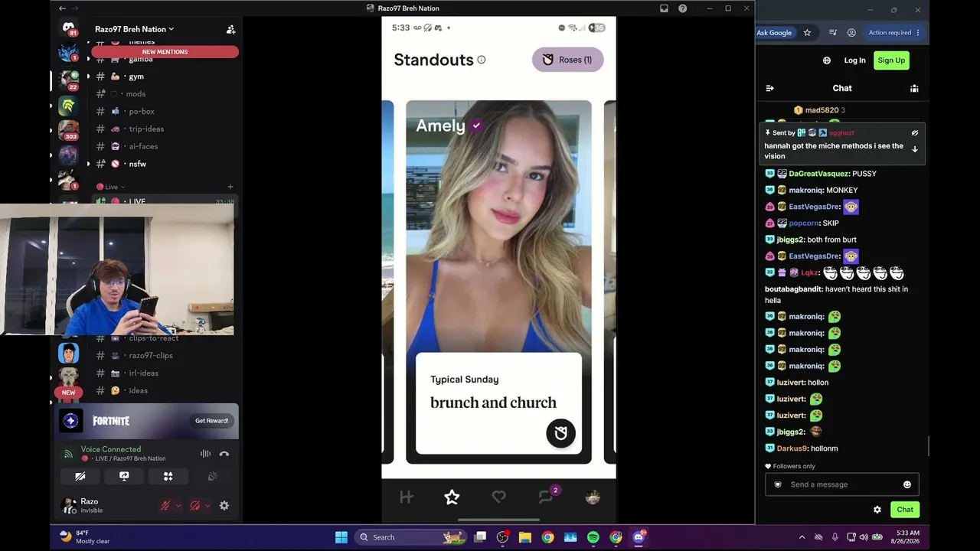Click the Send a message input field
Image resolution: width=980 pixels, height=551 pixels.
pyautogui.click(x=842, y=484)
